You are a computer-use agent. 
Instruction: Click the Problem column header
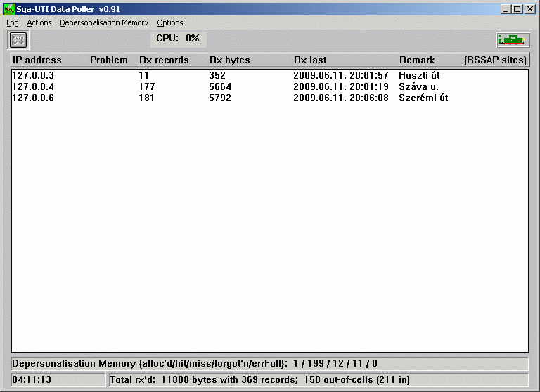pyautogui.click(x=109, y=60)
